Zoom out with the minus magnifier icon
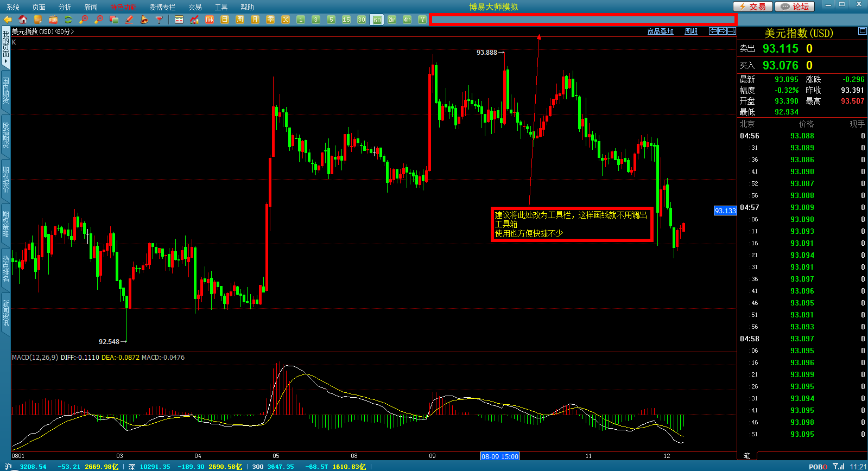The image size is (868, 471). [99, 20]
